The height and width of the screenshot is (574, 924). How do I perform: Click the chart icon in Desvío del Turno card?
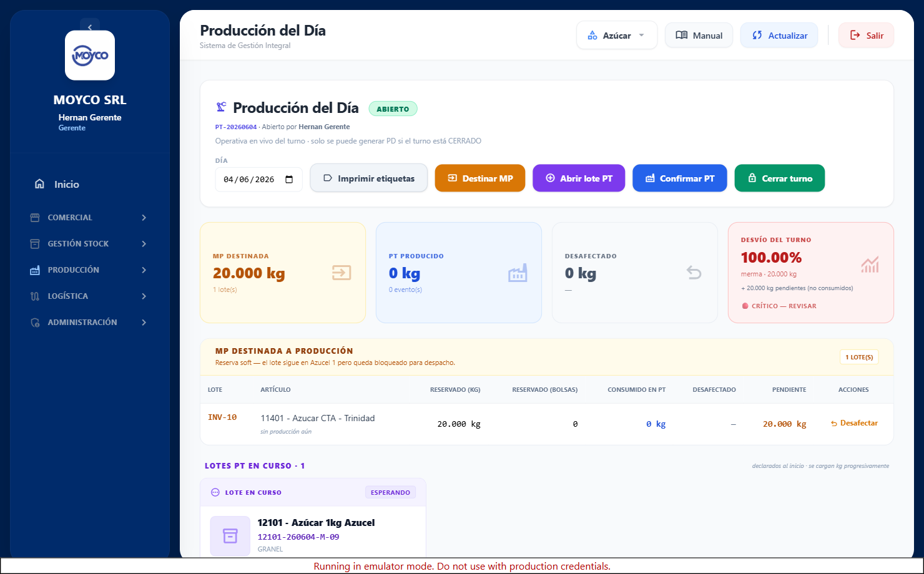[870, 265]
